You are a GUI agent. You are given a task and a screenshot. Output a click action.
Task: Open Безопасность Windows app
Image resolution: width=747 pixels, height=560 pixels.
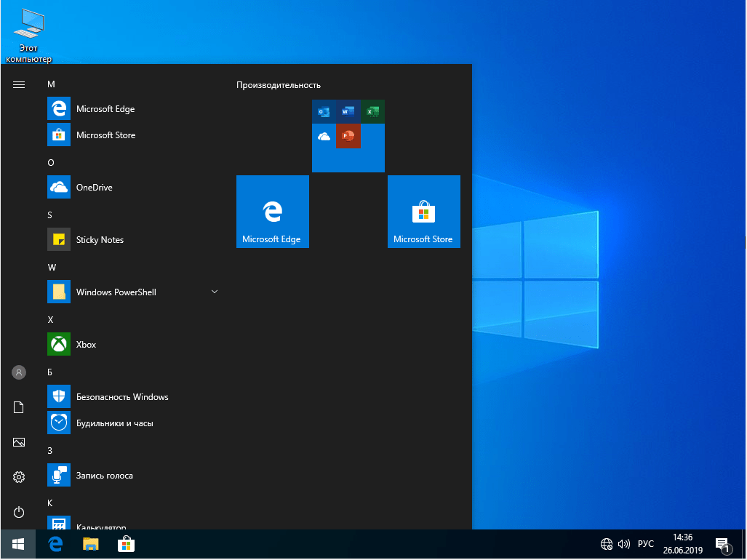[121, 397]
